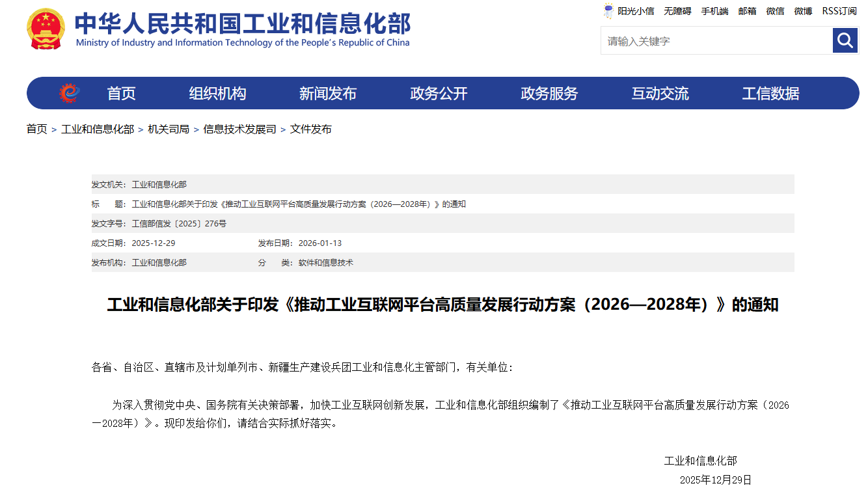Open the 邮箱 mailbox link

[747, 11]
